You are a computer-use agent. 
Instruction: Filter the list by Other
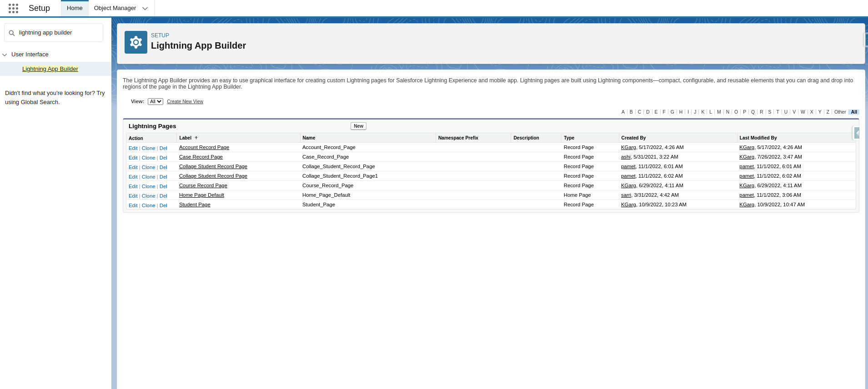tap(840, 112)
